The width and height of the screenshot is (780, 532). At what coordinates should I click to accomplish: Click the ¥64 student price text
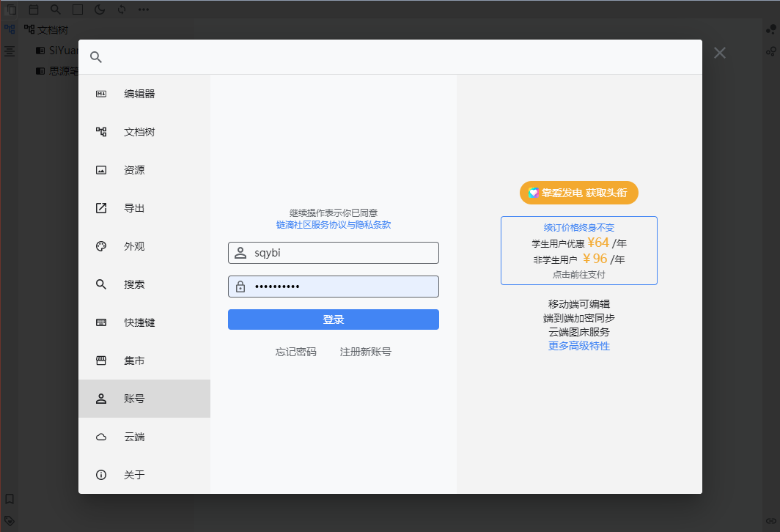pyautogui.click(x=598, y=242)
